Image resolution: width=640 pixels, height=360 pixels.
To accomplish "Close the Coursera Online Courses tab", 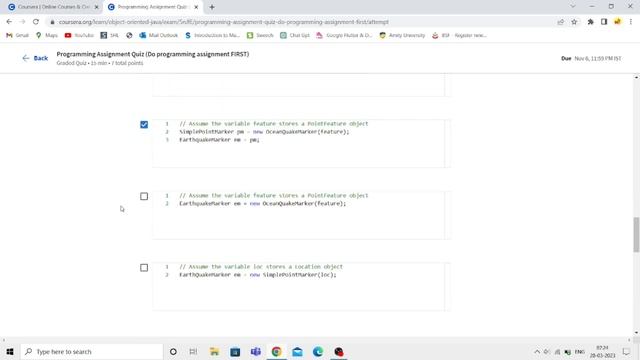I will pos(96,7).
